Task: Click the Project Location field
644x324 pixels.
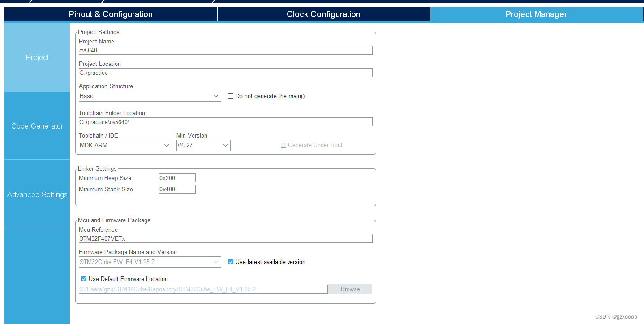Action: (x=225, y=73)
